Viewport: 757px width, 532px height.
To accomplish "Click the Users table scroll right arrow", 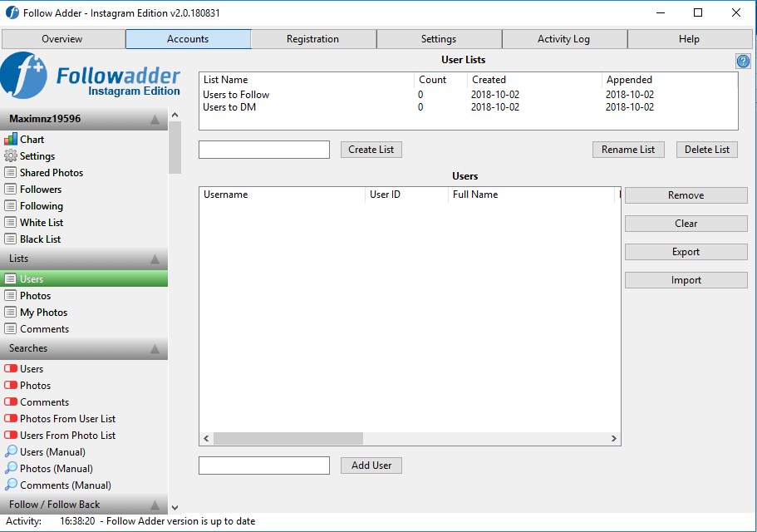I will (x=613, y=438).
